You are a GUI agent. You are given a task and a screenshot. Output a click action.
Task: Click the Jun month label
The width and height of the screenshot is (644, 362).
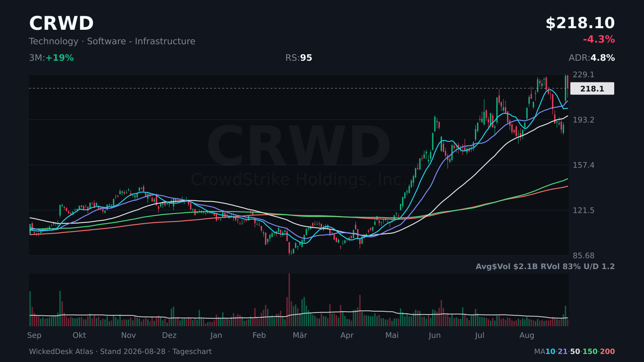tap(435, 335)
